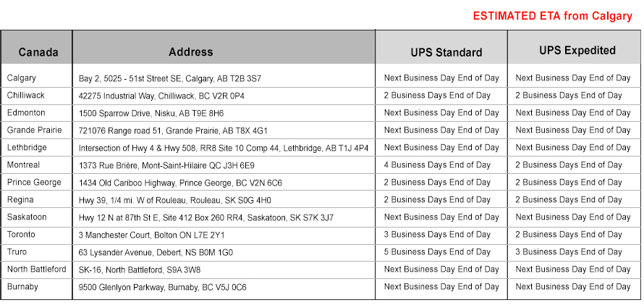This screenshot has height=308, width=644.
Task: Click the Burnaby Glenlyon Parkway address
Action: [162, 287]
